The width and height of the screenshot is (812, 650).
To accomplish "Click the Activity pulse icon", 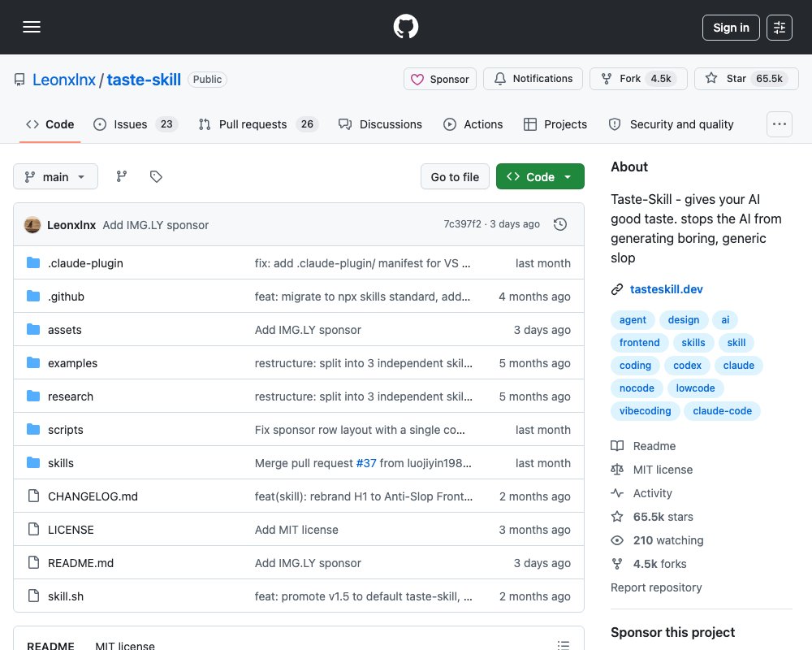I will 617,493.
